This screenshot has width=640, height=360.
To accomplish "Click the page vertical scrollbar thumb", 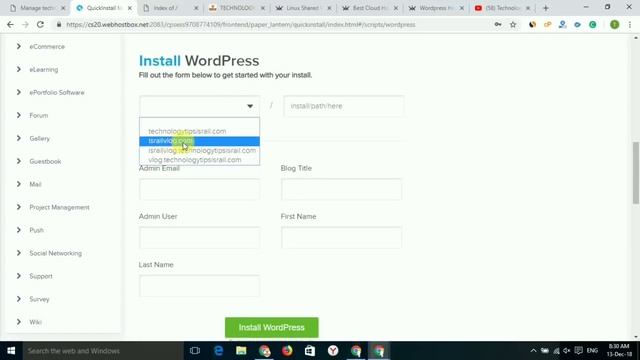I will pos(636,172).
